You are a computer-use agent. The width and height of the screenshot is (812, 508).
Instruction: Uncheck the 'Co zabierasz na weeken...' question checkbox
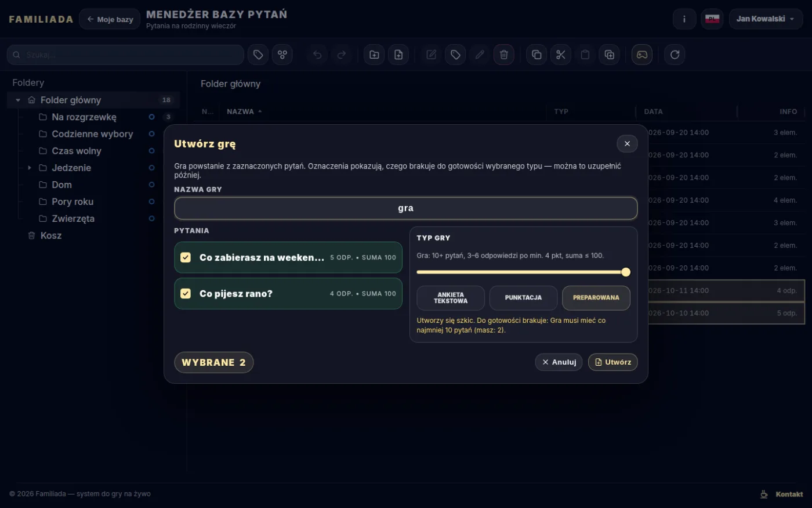click(x=186, y=257)
